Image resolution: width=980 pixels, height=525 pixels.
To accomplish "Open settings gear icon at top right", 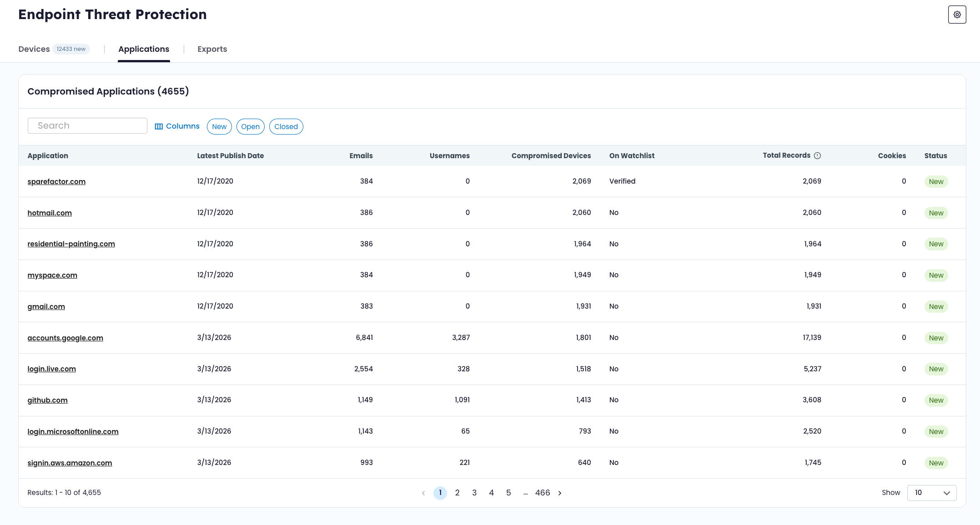I will 957,15.
